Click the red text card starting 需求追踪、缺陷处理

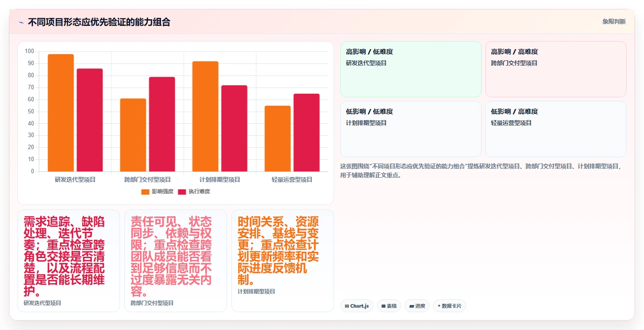69,261
